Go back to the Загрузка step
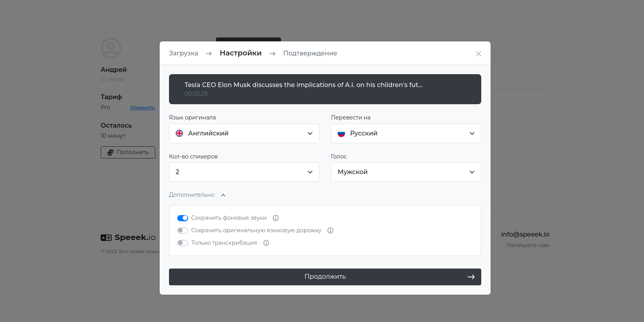 coord(183,53)
